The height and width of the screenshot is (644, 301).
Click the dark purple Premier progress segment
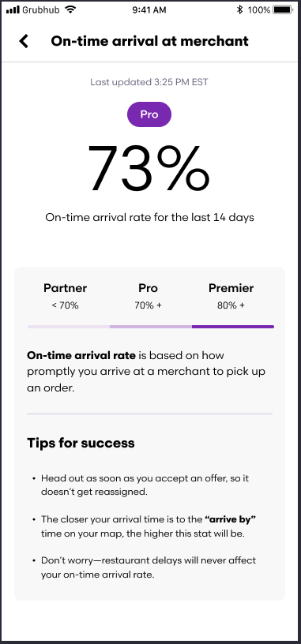(x=233, y=327)
